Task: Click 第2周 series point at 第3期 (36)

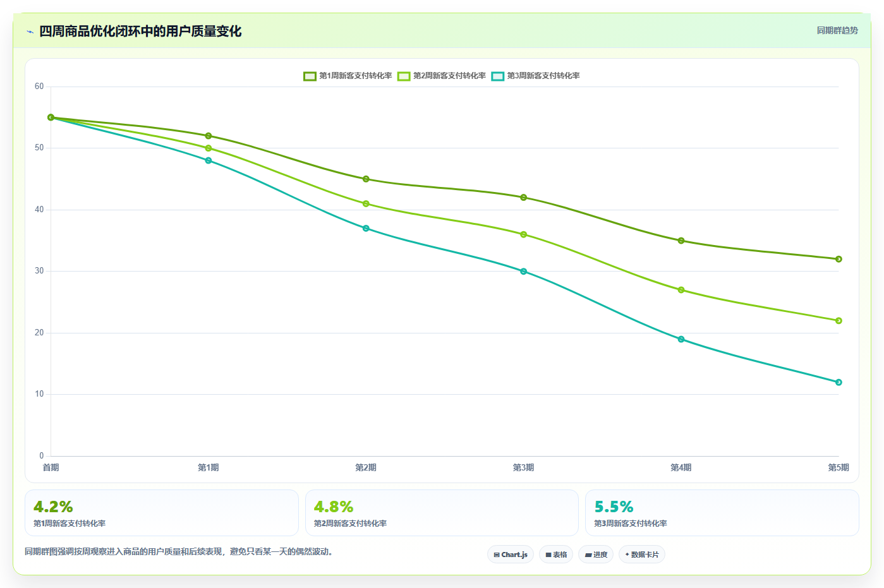Action: click(x=524, y=234)
